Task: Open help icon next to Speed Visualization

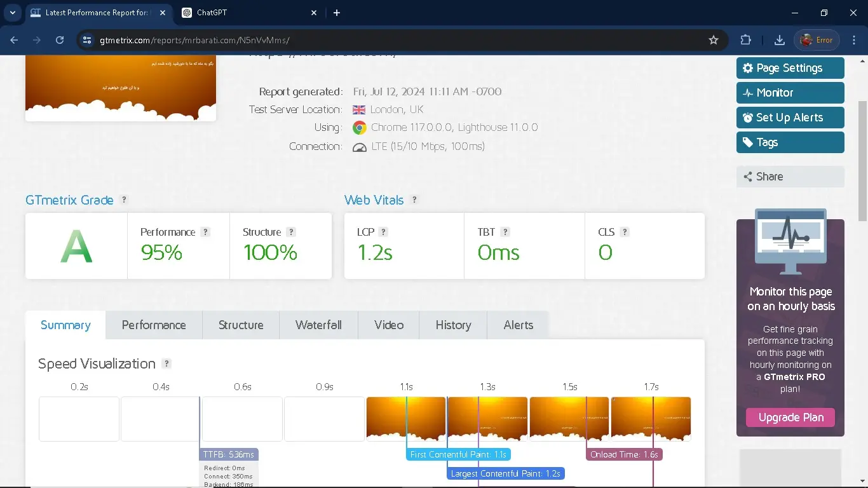Action: 166,363
